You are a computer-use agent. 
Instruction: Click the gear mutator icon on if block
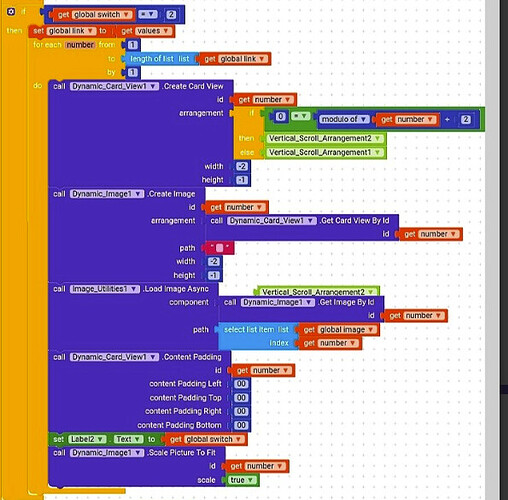(x=11, y=12)
